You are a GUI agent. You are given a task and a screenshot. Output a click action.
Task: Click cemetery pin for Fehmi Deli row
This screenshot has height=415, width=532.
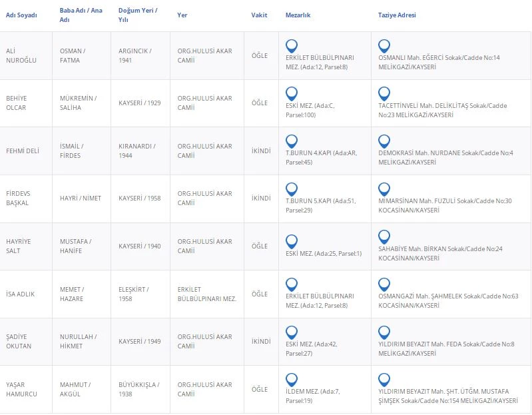[x=291, y=141]
